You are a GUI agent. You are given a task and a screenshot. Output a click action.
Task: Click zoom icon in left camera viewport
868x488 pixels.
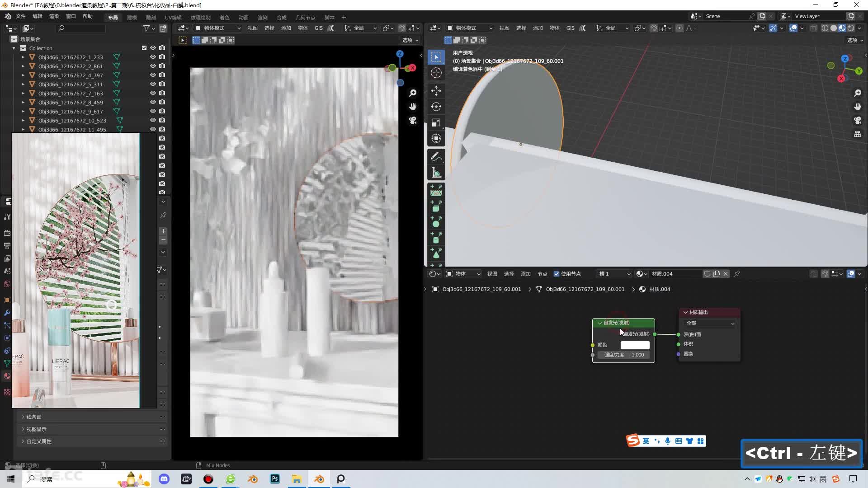tap(413, 93)
